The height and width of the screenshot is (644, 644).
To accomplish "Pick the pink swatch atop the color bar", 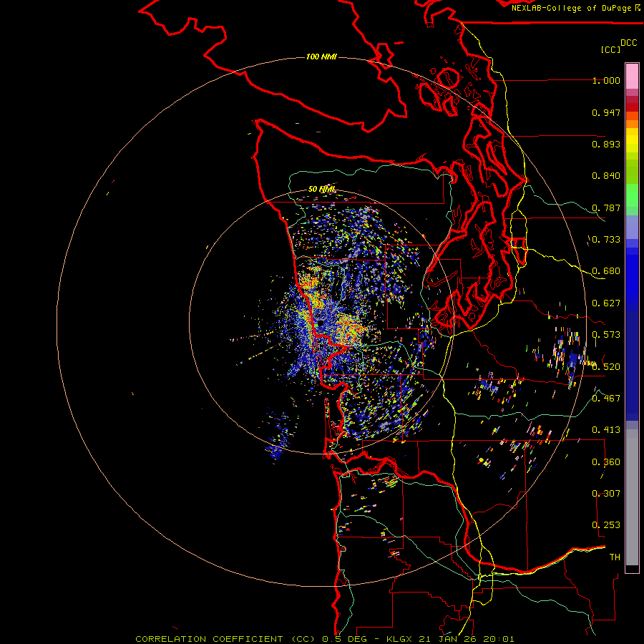I will (632, 76).
